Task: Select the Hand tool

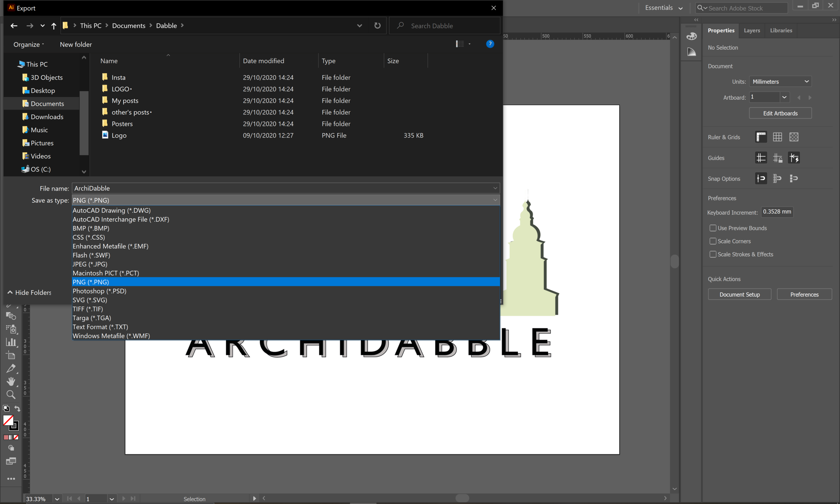Action: [x=11, y=381]
